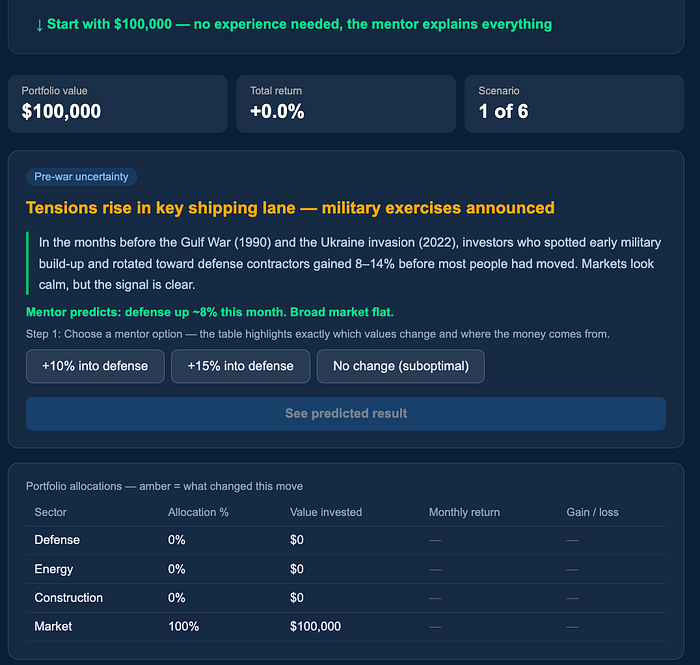Click the down arrow in the green banner

tap(39, 24)
